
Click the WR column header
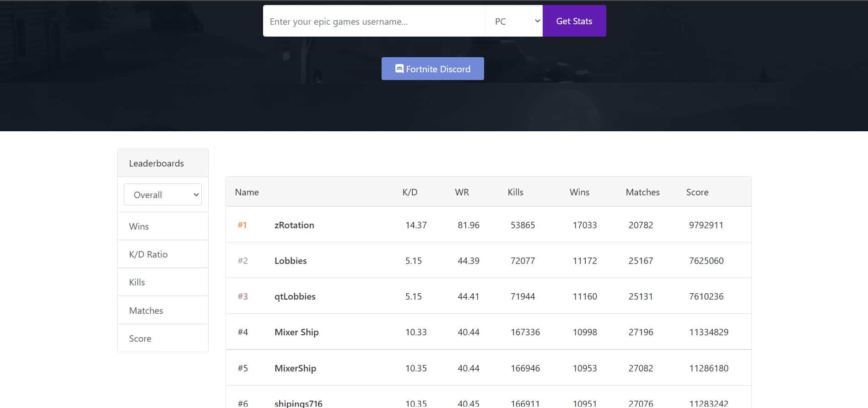[x=462, y=192]
